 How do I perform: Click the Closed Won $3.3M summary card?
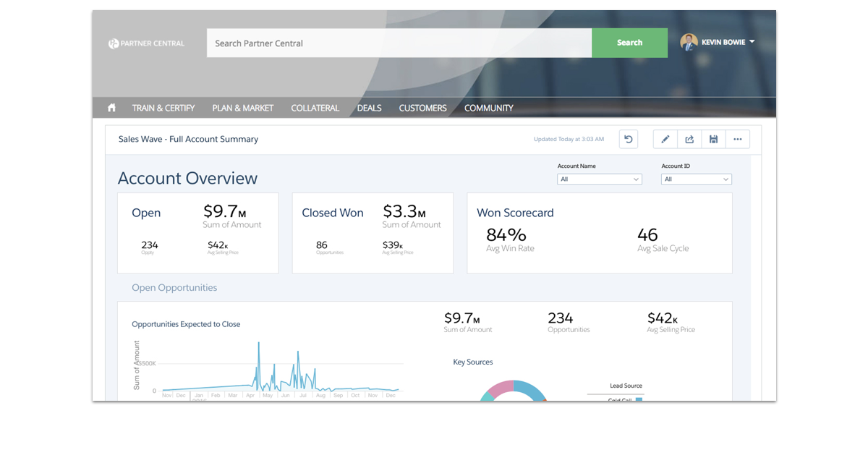[373, 233]
